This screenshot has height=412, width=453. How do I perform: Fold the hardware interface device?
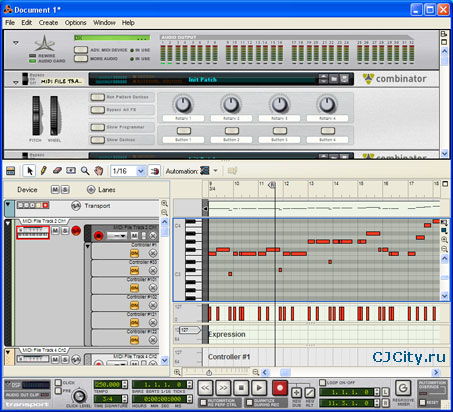tap(16, 43)
